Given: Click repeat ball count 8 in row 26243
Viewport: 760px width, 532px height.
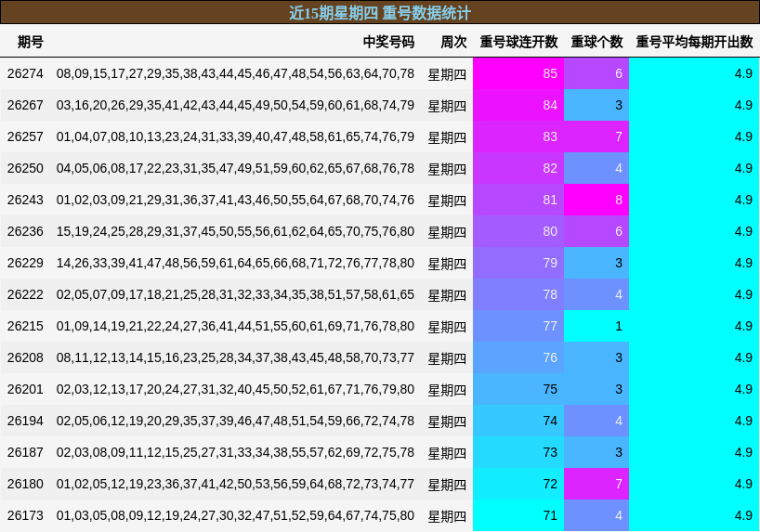Looking at the screenshot, I should (596, 200).
